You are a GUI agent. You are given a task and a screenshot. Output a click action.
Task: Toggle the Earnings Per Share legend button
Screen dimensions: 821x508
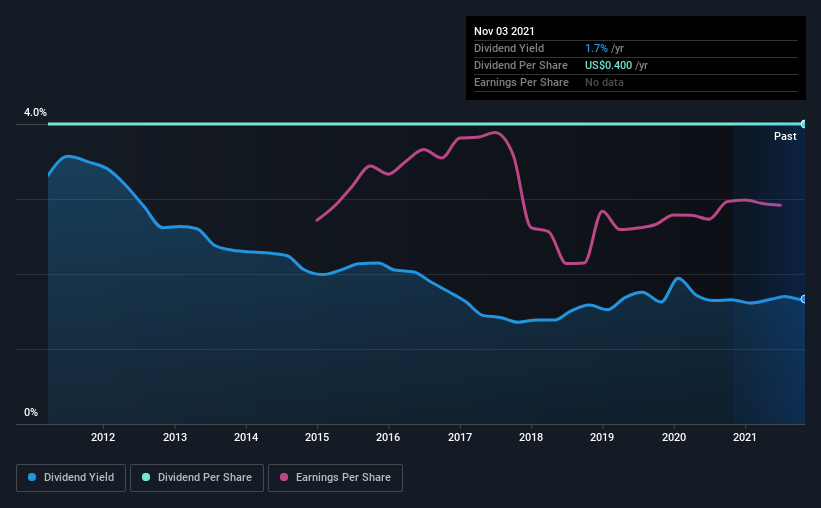tap(335, 478)
